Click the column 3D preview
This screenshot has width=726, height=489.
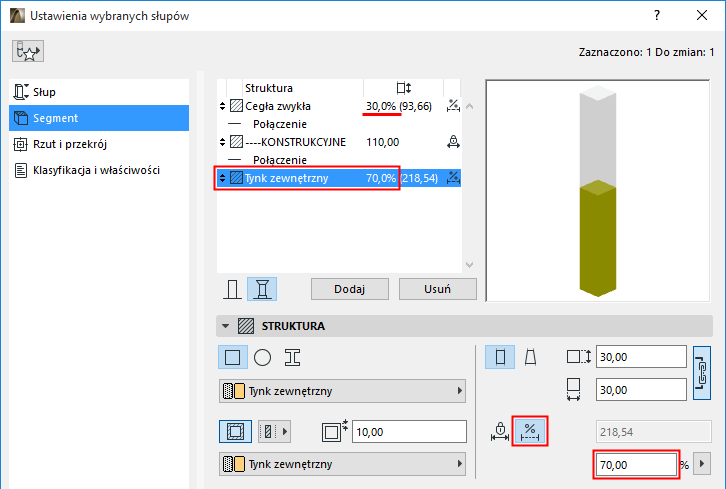[597, 190]
